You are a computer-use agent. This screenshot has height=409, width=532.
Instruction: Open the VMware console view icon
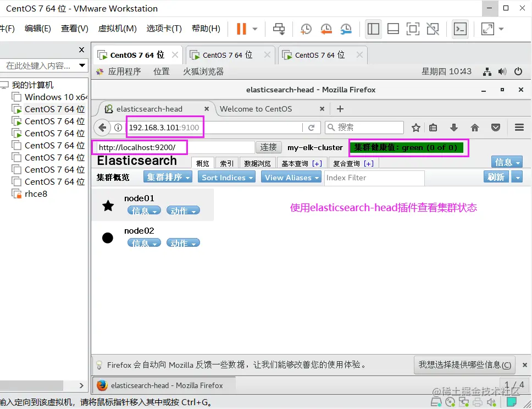[x=461, y=29]
